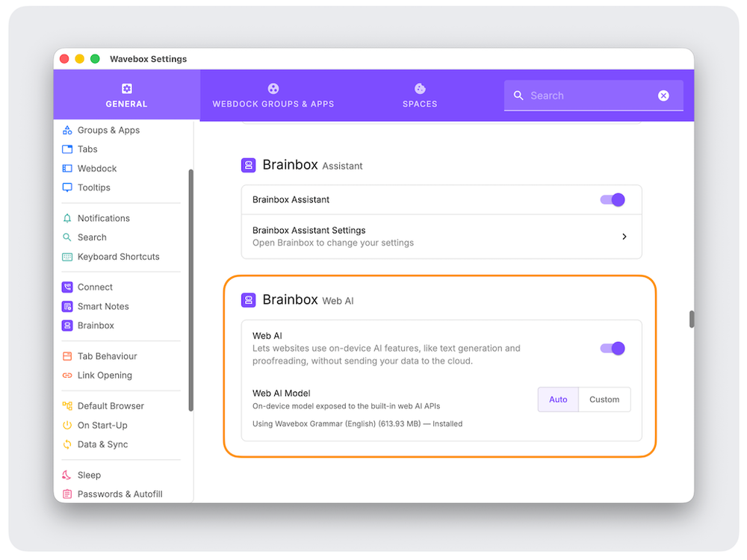Click the Search magnifier icon in sidebar
The width and height of the screenshot is (747, 560).
click(67, 237)
